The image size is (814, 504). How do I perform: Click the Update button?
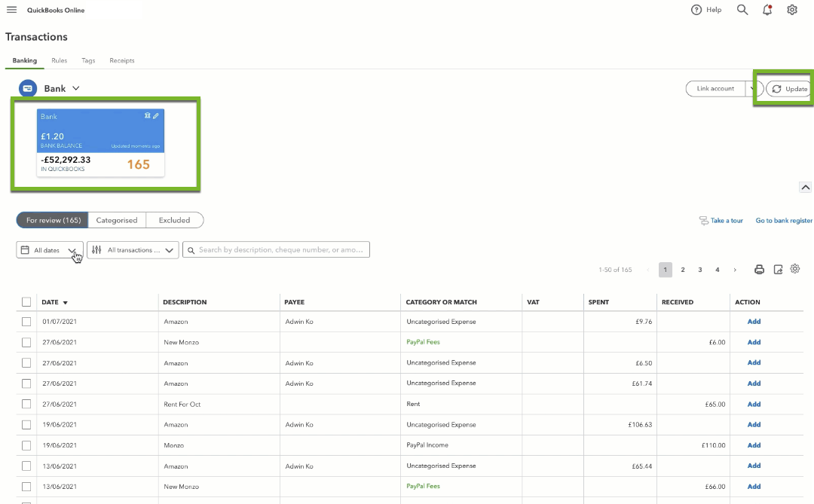pos(788,89)
